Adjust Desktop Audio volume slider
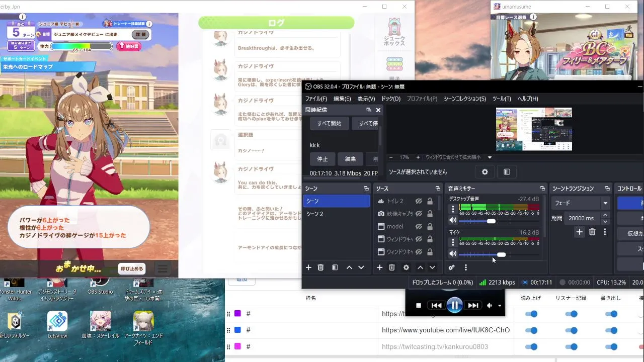 tap(491, 221)
